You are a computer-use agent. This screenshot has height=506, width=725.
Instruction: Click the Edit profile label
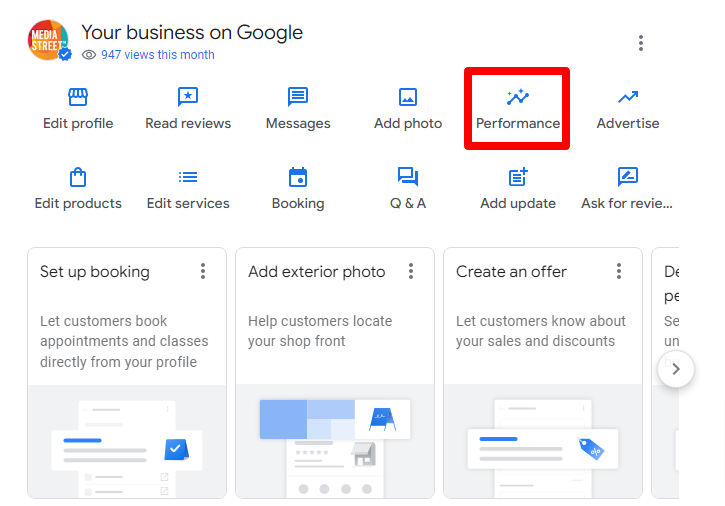point(78,123)
